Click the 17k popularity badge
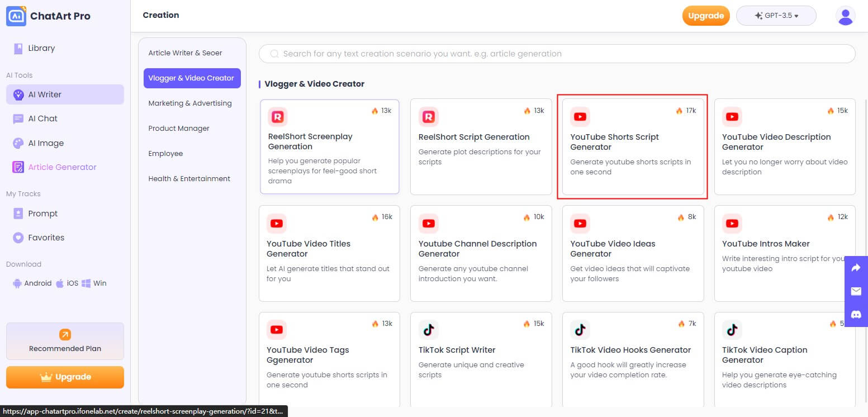 (x=686, y=111)
